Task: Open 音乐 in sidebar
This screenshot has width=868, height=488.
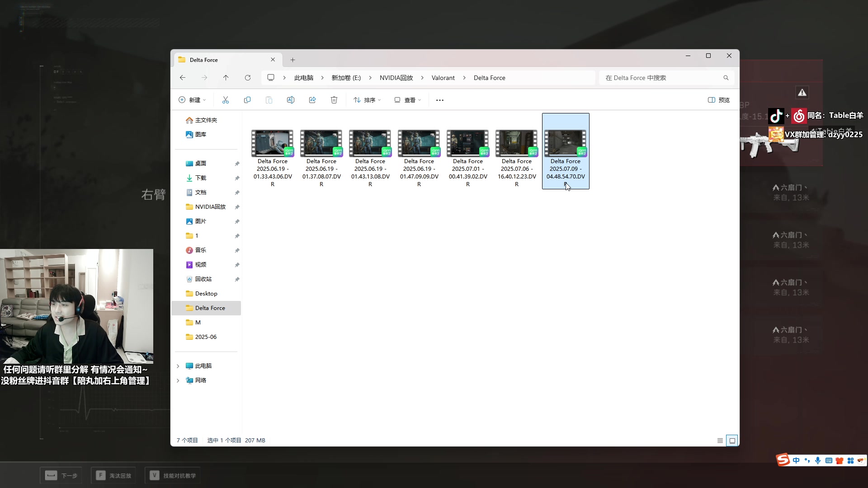Action: click(201, 250)
